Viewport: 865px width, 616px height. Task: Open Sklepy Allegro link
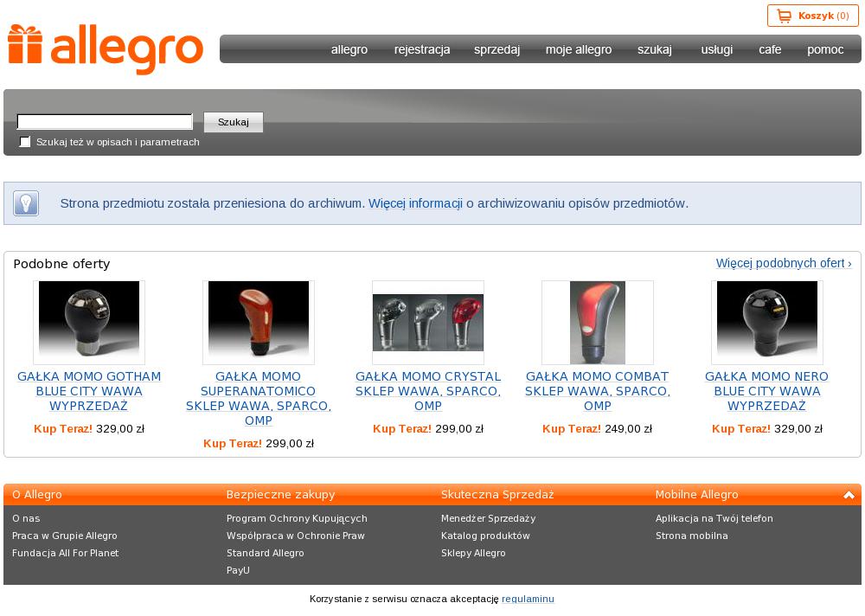pos(473,553)
